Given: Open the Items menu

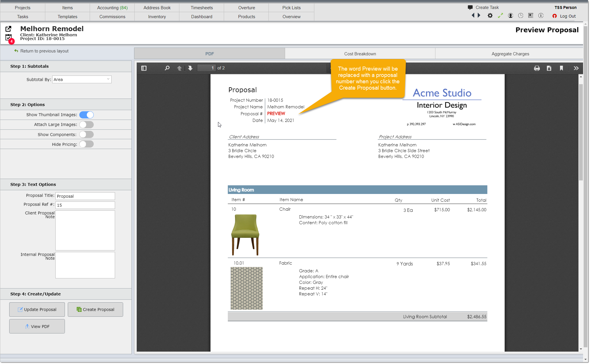Looking at the screenshot, I should (67, 7).
